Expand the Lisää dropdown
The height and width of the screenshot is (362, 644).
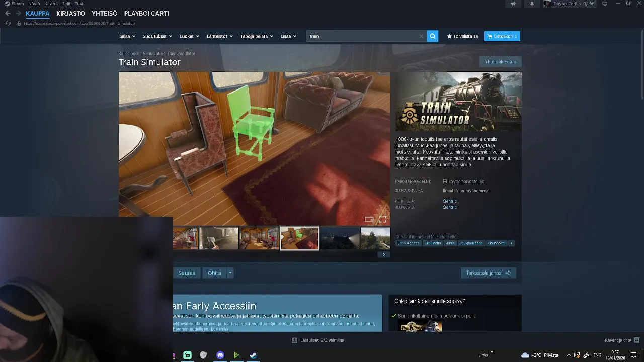pos(288,36)
